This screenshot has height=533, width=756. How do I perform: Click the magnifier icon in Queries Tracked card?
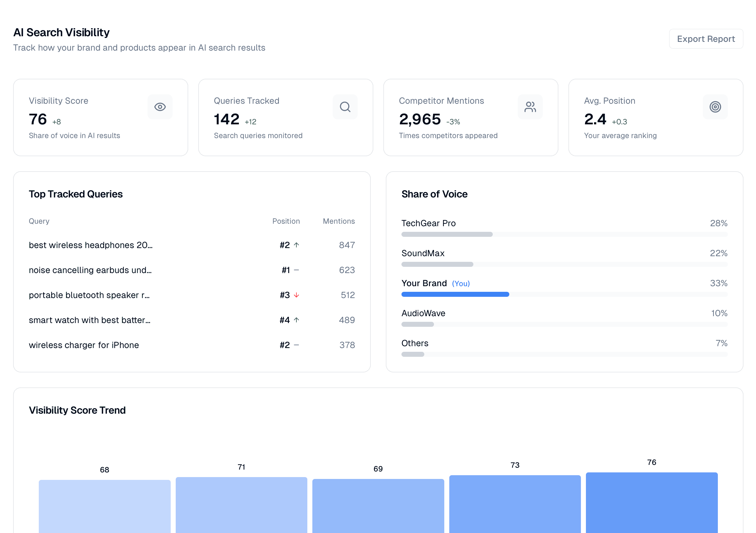(345, 107)
